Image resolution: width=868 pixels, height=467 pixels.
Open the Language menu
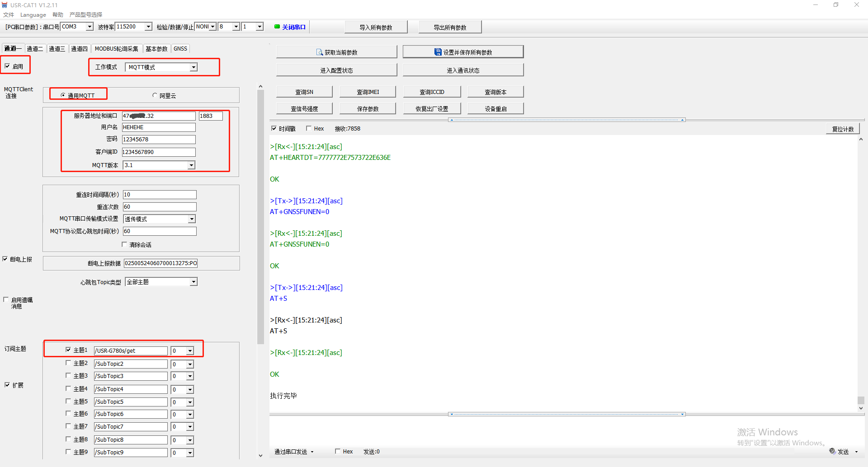pos(33,15)
